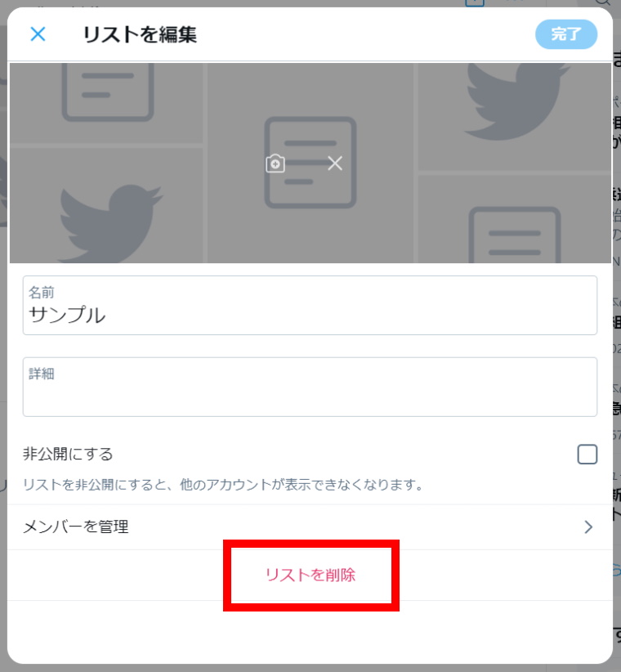Click the large center document graphic in banner
The width and height of the screenshot is (621, 672).
coord(310,163)
